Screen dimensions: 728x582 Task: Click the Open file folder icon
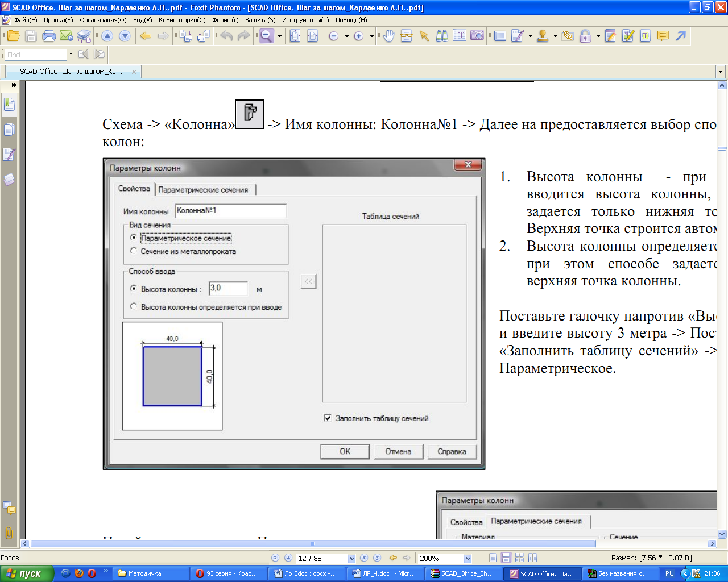(x=14, y=36)
